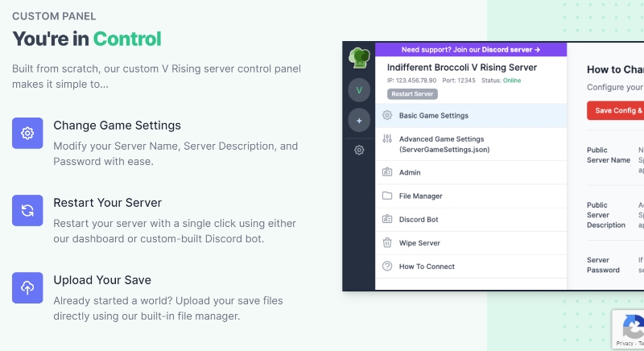Click the How To Connect question icon
This screenshot has width=644, height=351.
click(387, 266)
